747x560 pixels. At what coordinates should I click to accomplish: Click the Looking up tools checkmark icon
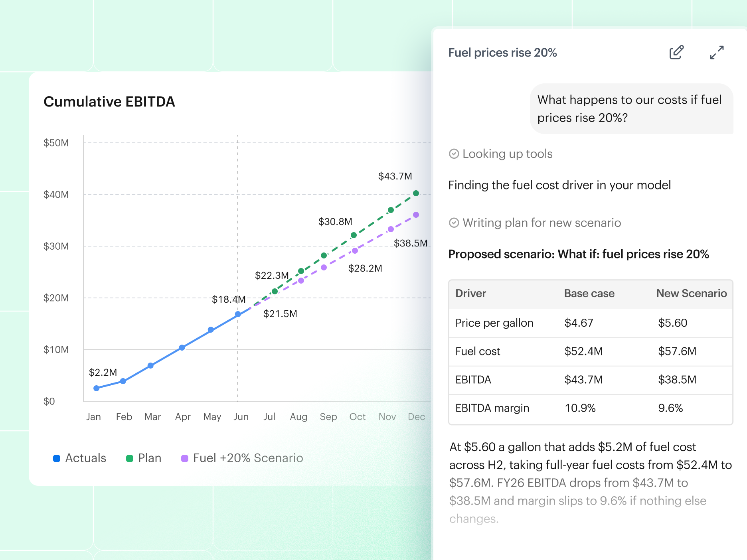[454, 154]
